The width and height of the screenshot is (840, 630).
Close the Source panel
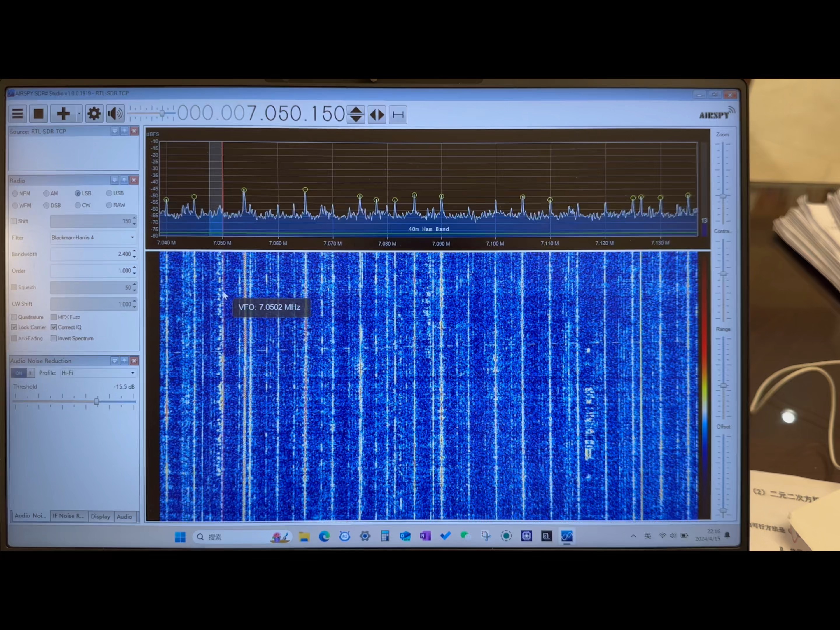click(x=134, y=131)
